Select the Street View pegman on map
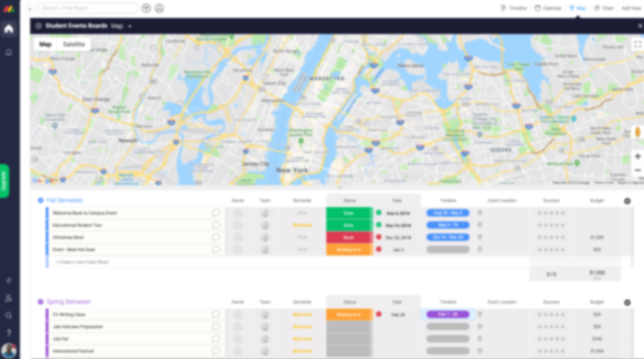 [637, 132]
